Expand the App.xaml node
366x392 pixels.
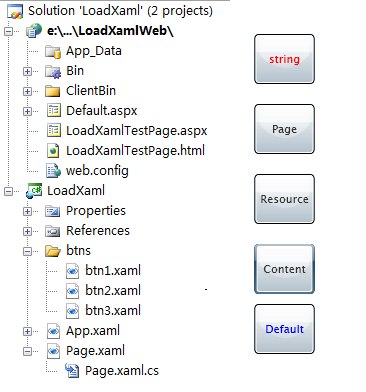pos(27,331)
